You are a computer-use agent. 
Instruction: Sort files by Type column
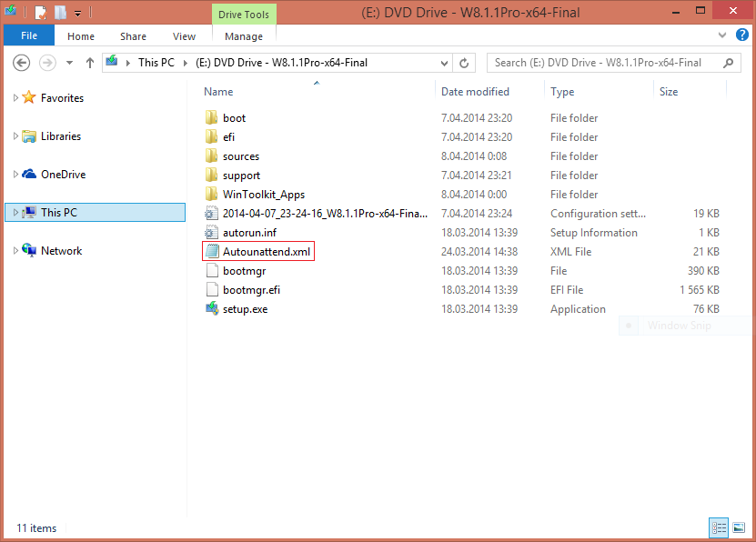[x=562, y=92]
